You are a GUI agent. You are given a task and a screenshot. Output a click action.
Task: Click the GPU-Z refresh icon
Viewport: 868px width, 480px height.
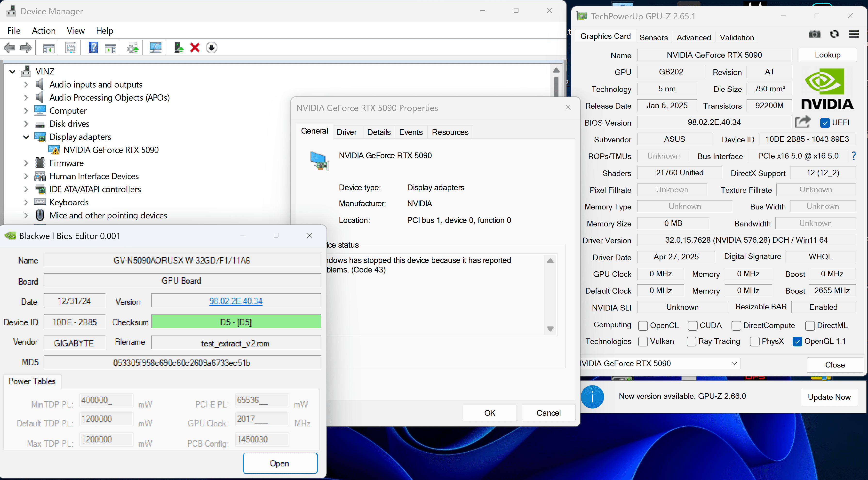point(834,34)
